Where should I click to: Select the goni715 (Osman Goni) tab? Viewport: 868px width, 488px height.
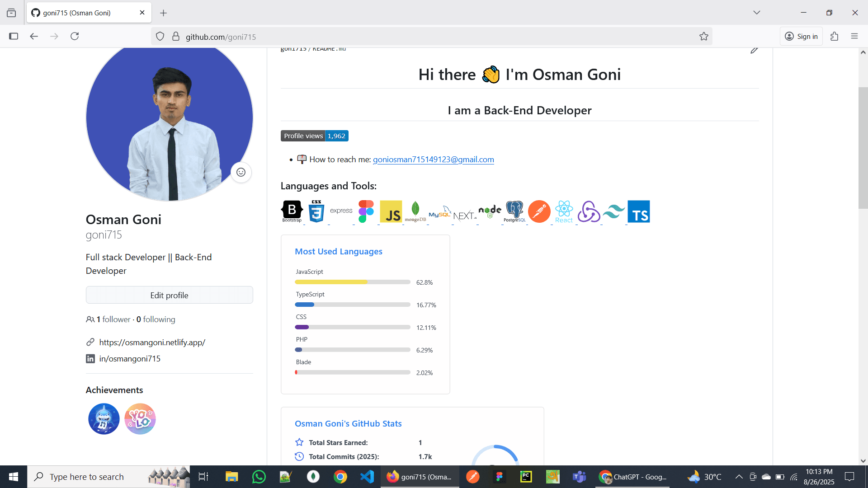(89, 13)
